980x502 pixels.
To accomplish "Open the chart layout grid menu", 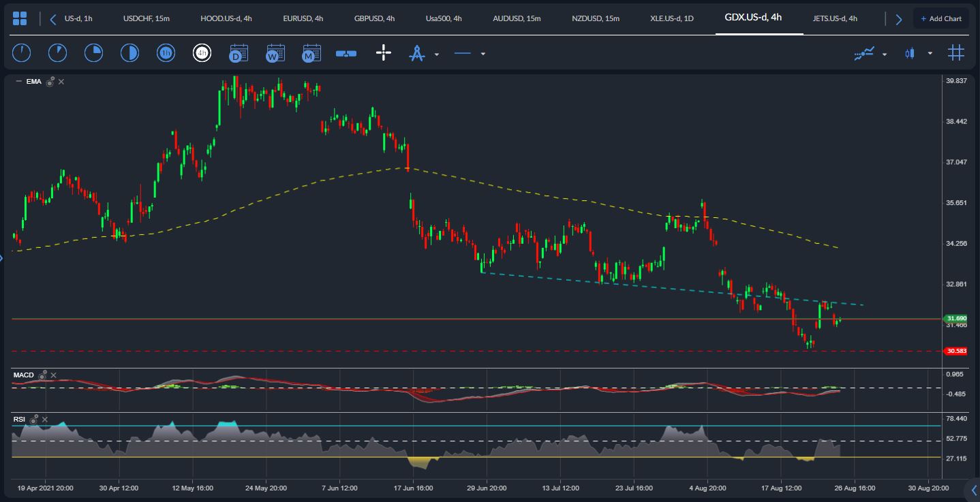I will [20, 18].
